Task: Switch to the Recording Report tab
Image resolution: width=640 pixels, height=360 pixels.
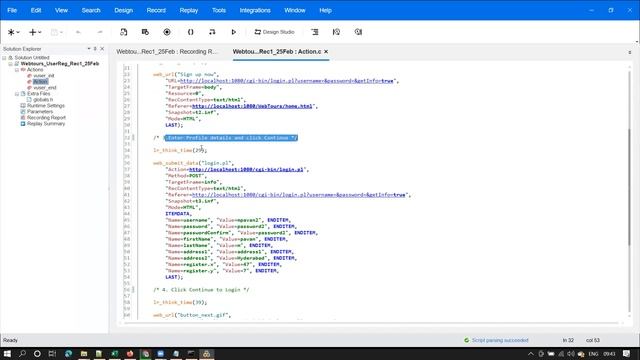Action: point(167,51)
